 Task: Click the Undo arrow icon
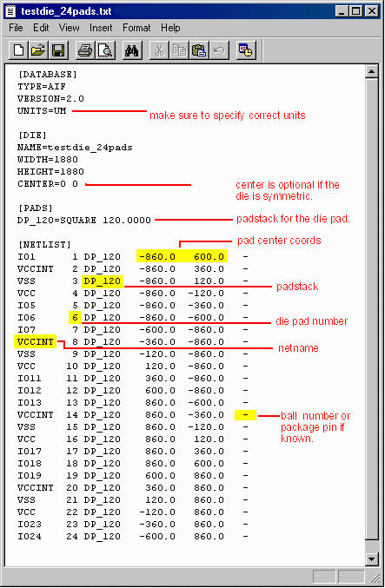[x=219, y=50]
